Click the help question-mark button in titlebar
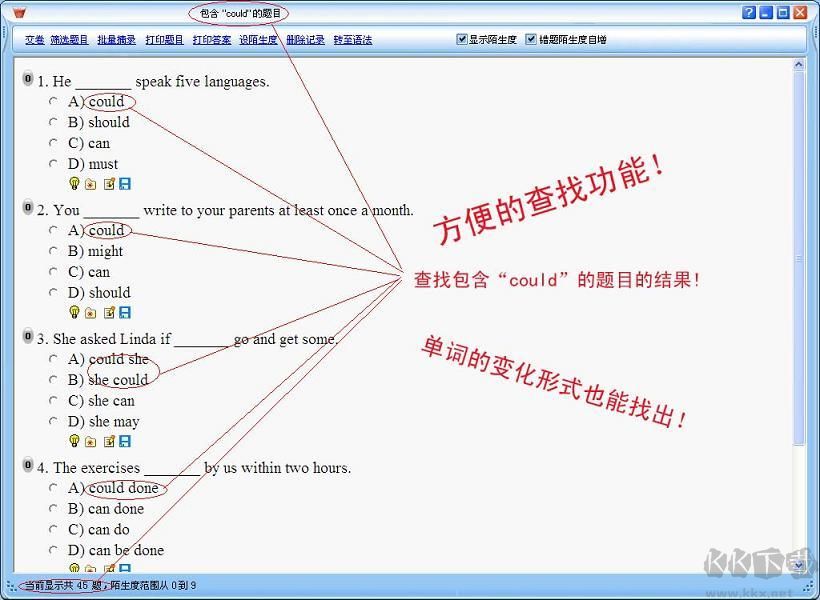The image size is (820, 600). click(751, 12)
